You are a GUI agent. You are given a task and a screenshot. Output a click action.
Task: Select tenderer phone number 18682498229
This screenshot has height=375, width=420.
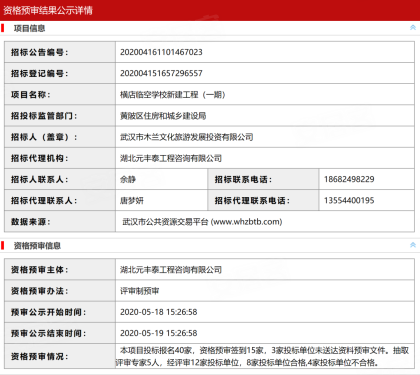(349, 179)
